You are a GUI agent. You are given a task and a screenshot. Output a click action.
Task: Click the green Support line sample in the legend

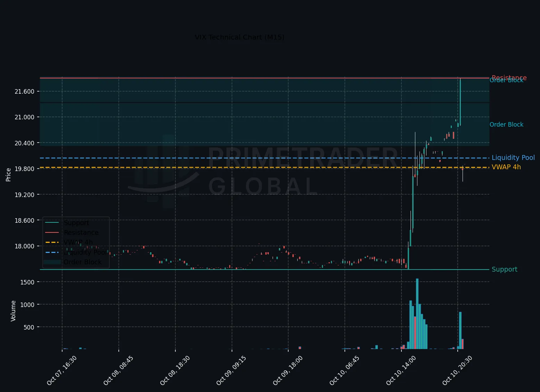52,223
